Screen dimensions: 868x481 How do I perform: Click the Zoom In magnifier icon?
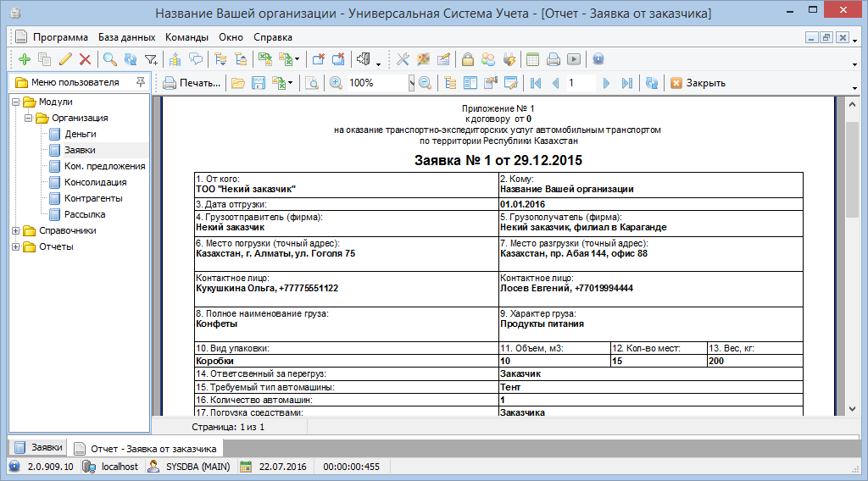point(336,83)
